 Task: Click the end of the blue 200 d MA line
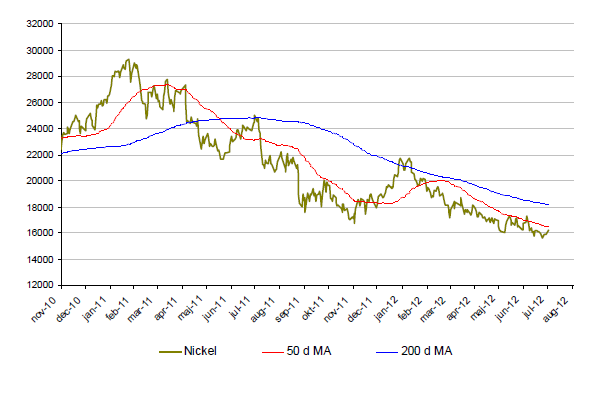(x=548, y=204)
